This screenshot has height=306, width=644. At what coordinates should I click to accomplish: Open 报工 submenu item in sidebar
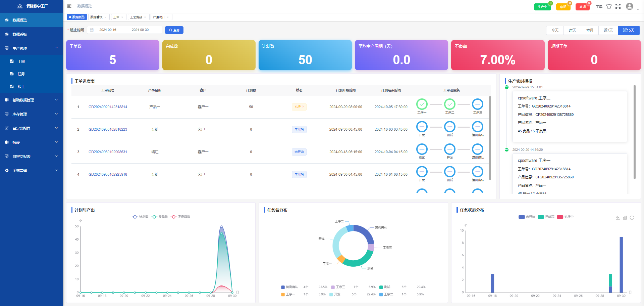pos(32,87)
